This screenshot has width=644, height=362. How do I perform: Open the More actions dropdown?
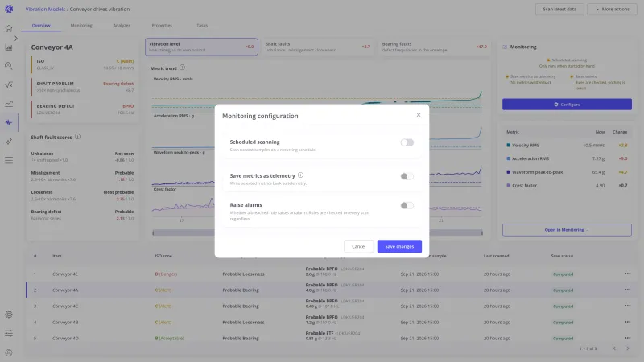[x=612, y=9]
